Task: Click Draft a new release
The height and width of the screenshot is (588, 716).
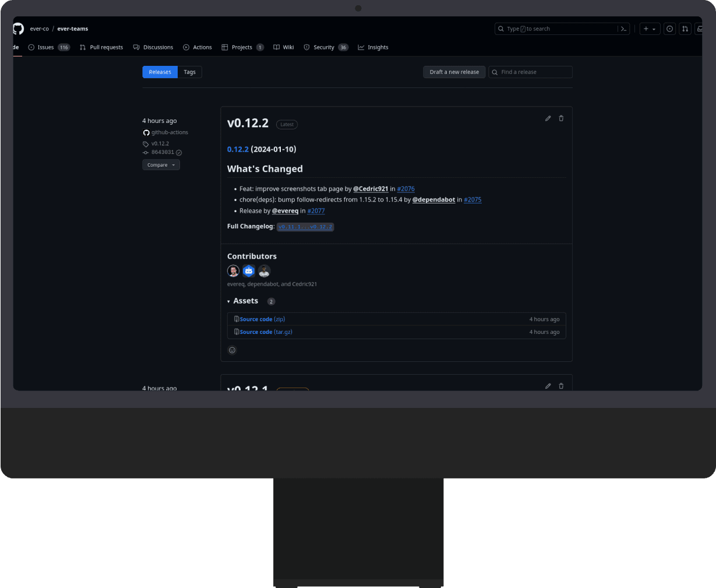Action: (x=454, y=72)
